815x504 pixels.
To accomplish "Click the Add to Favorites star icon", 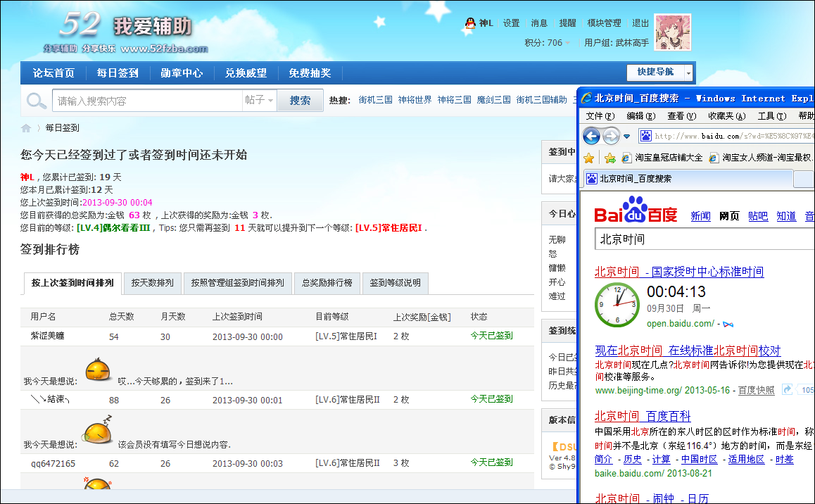I will click(x=609, y=158).
